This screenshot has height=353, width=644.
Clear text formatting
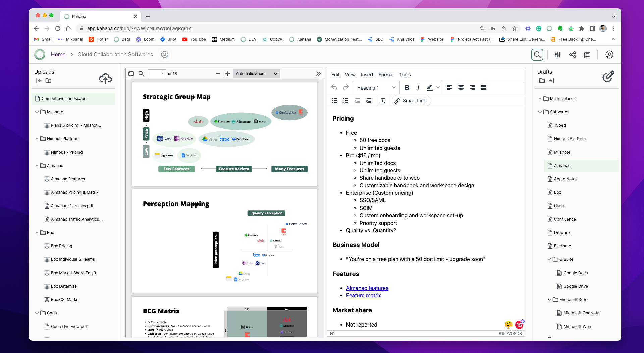(x=383, y=101)
